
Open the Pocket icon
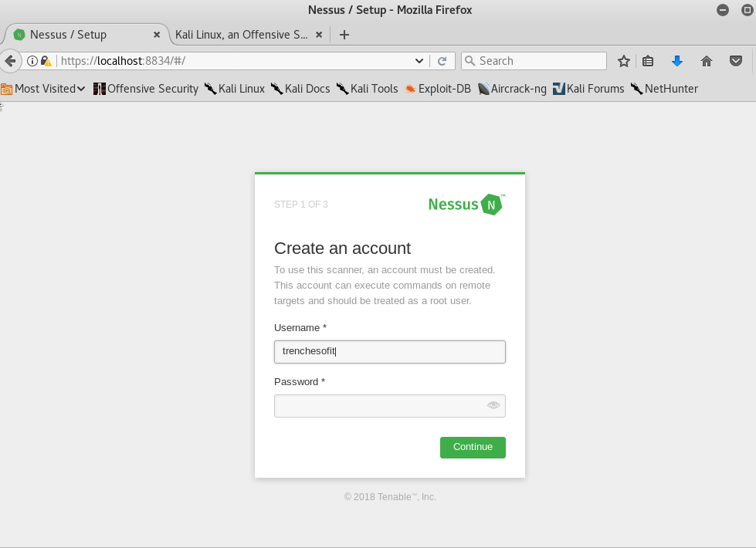click(x=736, y=61)
